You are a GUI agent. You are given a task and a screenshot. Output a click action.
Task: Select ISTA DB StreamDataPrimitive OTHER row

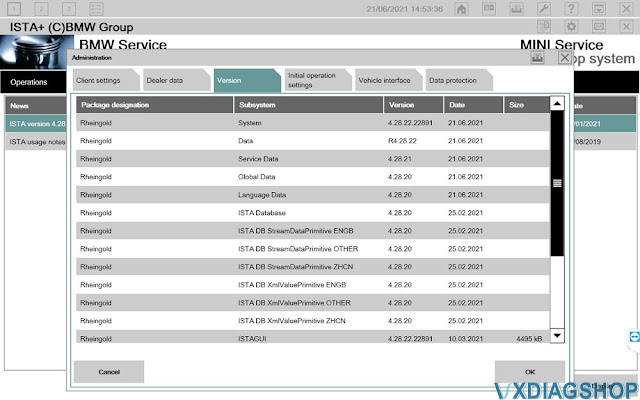click(x=313, y=249)
